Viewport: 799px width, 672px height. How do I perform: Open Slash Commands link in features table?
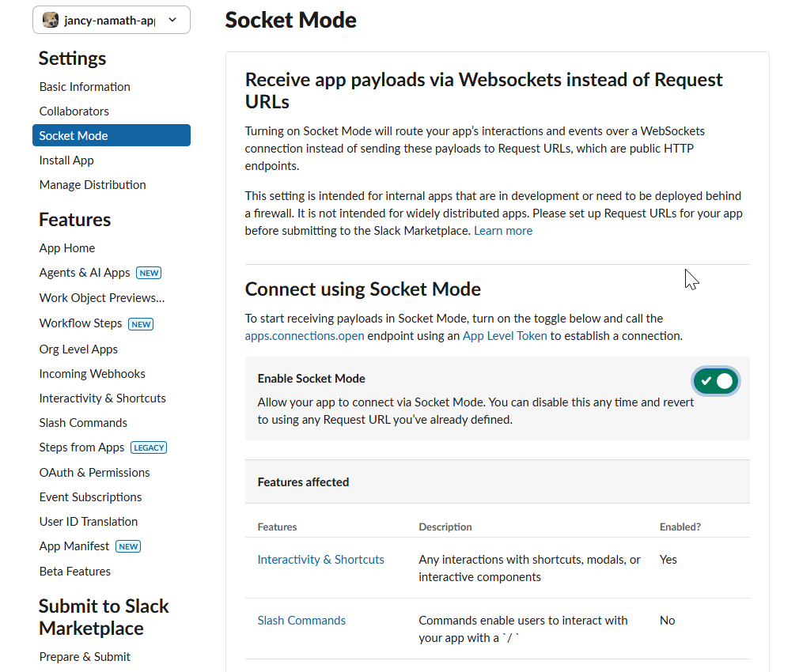pyautogui.click(x=301, y=621)
